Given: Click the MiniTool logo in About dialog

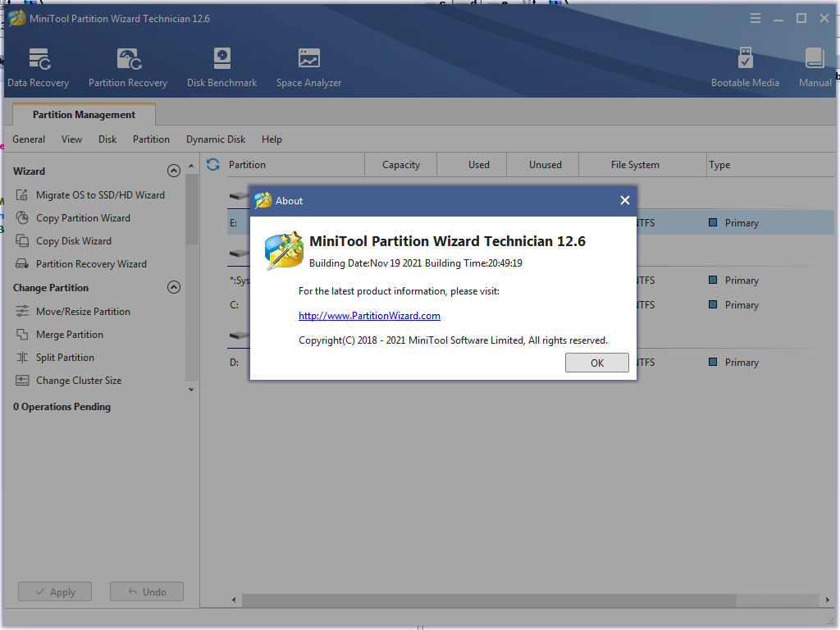Looking at the screenshot, I should pos(284,251).
